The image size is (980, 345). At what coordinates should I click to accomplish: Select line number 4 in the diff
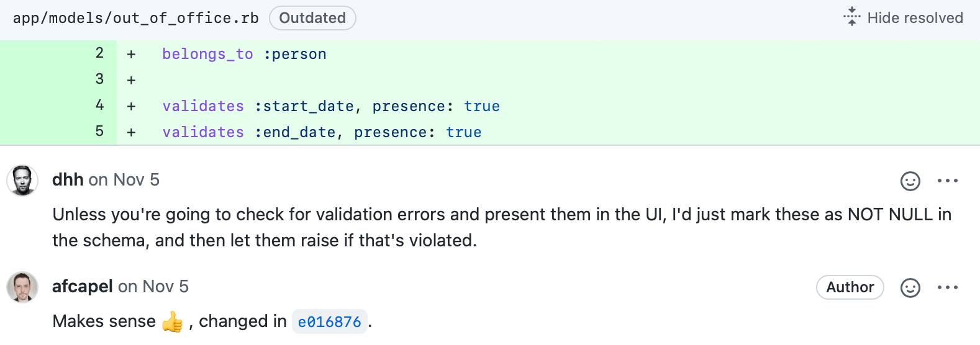point(99,105)
